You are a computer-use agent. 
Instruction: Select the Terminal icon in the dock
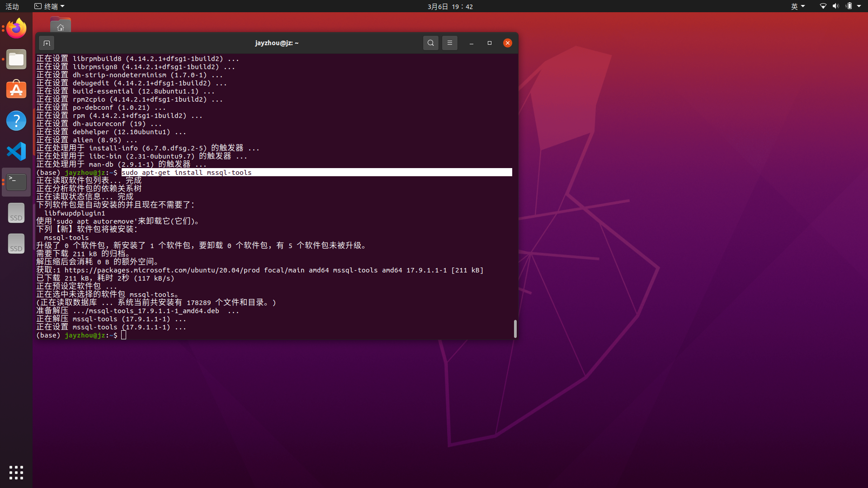(x=16, y=182)
